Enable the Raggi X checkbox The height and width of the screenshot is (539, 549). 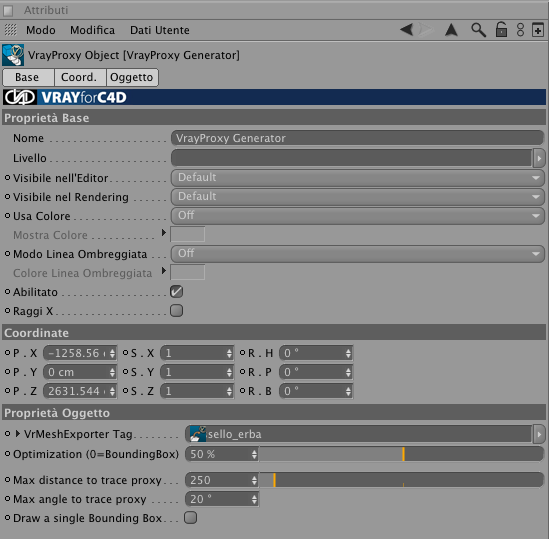176,310
